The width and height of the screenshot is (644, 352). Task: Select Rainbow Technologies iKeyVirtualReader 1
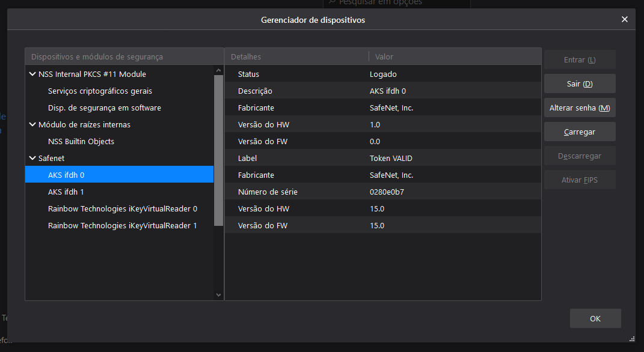pyautogui.click(x=122, y=226)
